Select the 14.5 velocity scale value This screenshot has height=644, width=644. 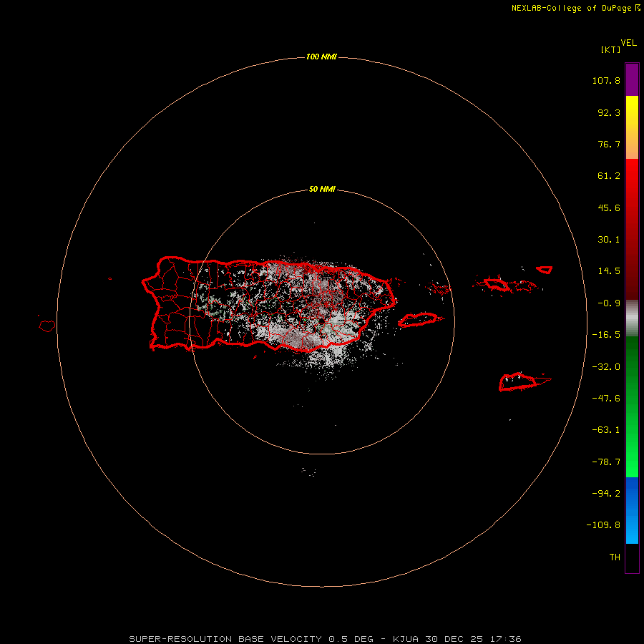click(x=609, y=271)
